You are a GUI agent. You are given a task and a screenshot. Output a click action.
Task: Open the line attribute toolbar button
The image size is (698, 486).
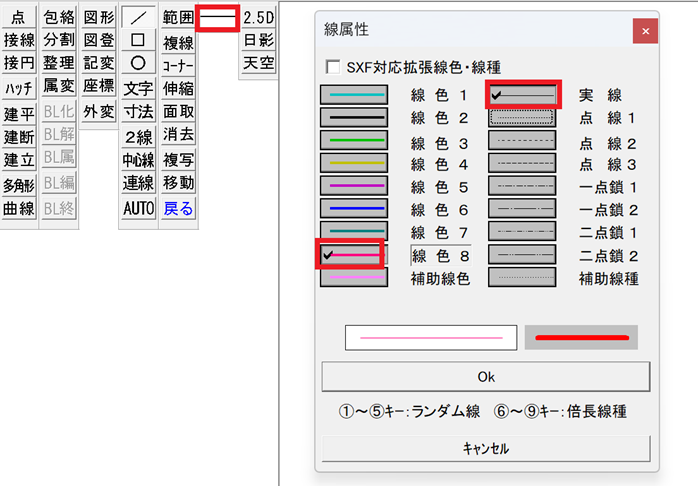pyautogui.click(x=218, y=18)
